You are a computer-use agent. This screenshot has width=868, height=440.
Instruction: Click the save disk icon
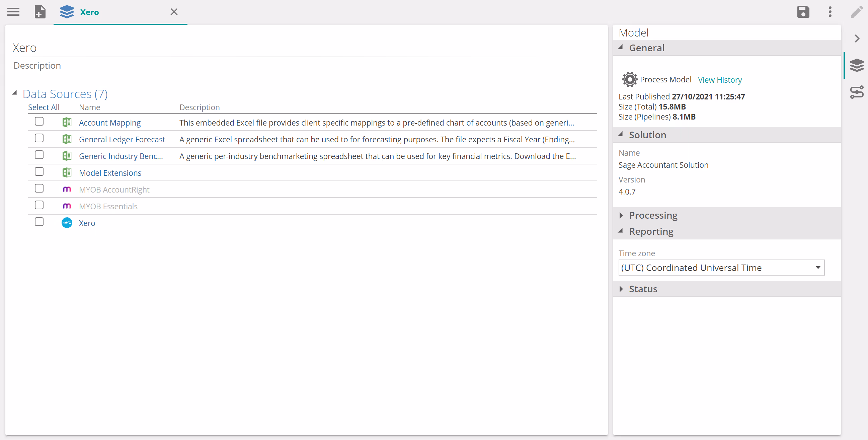(x=803, y=12)
